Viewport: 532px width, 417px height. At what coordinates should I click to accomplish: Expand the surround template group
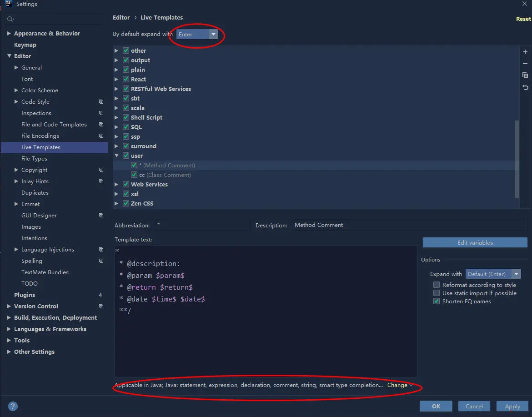point(116,146)
